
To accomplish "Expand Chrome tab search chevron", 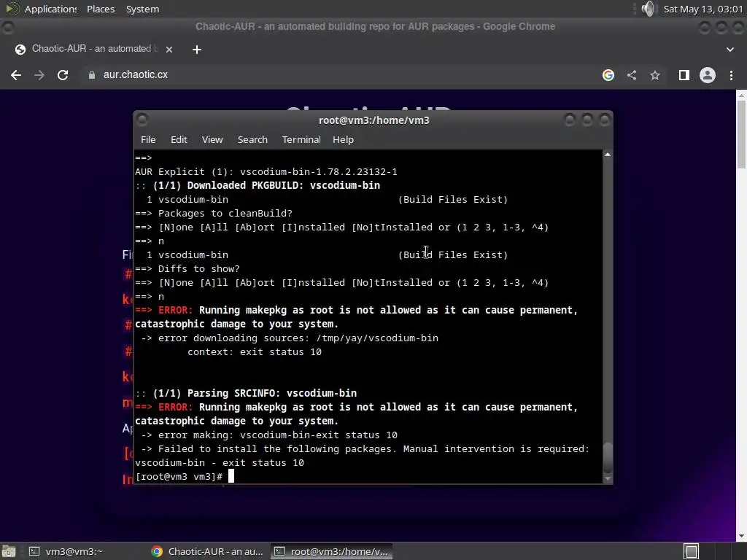I will coord(729,50).
